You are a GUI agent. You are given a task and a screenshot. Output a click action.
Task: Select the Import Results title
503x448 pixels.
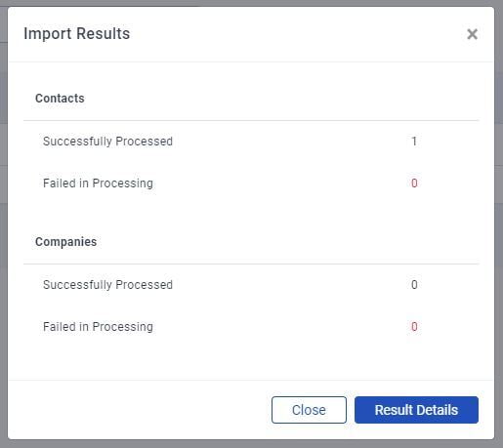[77, 33]
